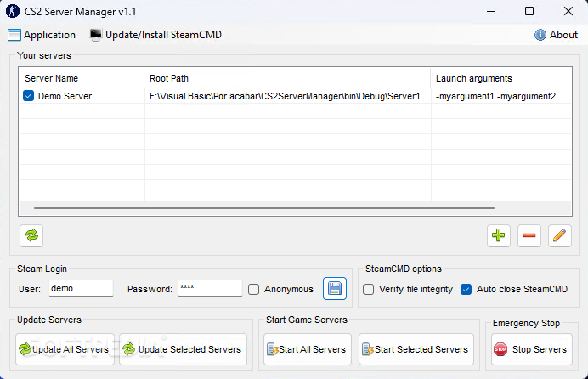Viewport: 588px width, 379px height.
Task: Select the Demo Server row name
Action: [x=65, y=96]
